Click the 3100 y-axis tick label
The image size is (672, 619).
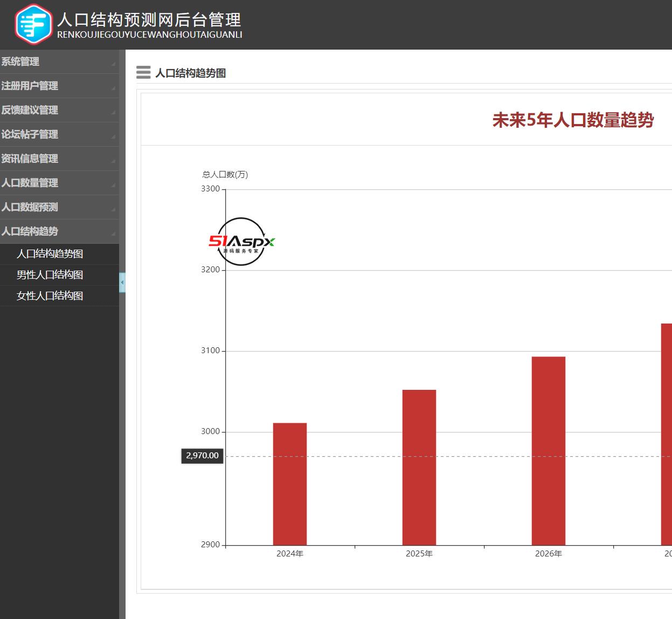click(211, 350)
